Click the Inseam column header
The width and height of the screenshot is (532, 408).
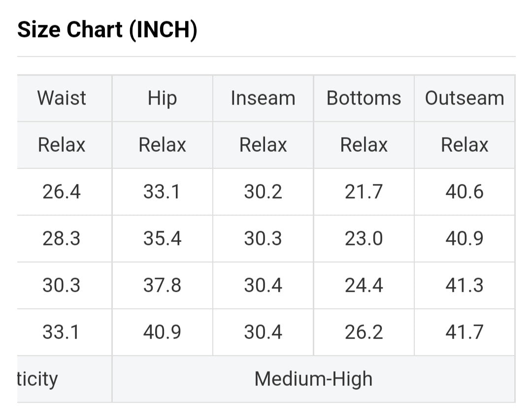point(263,98)
